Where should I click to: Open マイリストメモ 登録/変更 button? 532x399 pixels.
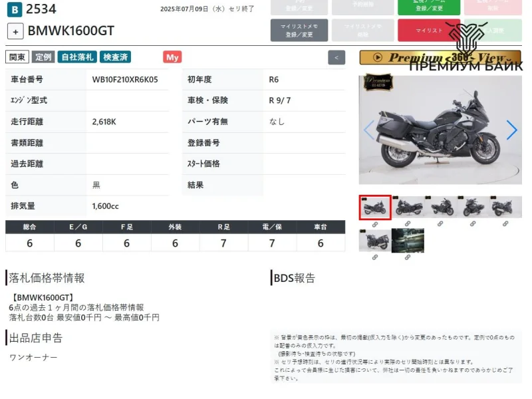pos(299,31)
